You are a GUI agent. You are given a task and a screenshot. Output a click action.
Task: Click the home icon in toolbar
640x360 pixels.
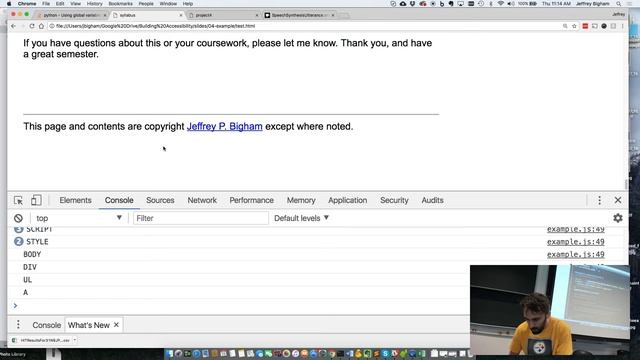pyautogui.click(x=41, y=26)
